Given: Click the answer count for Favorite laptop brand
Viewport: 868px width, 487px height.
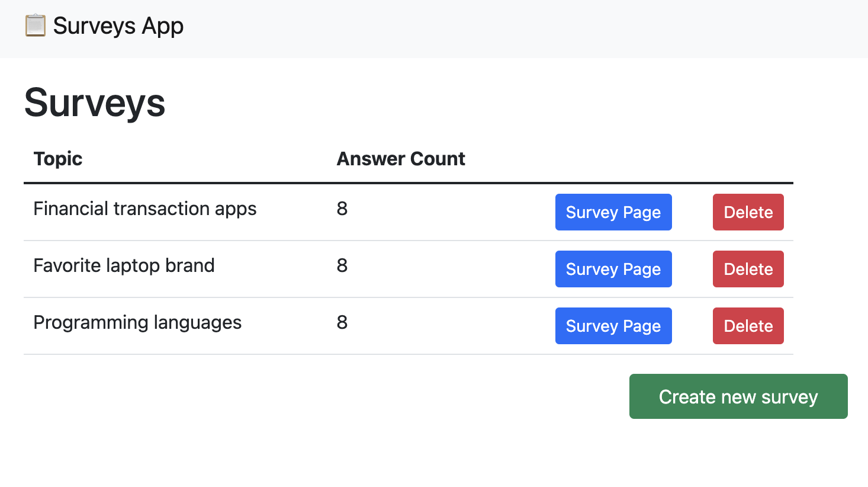Looking at the screenshot, I should click(342, 265).
